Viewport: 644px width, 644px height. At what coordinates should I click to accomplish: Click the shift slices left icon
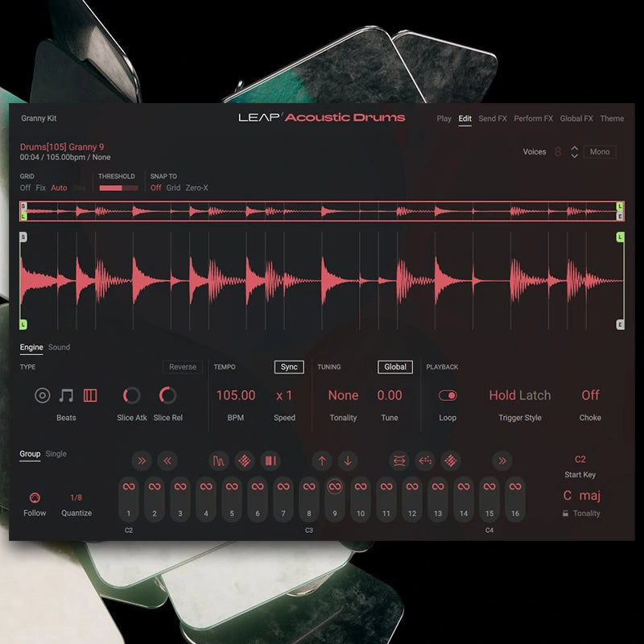(167, 460)
